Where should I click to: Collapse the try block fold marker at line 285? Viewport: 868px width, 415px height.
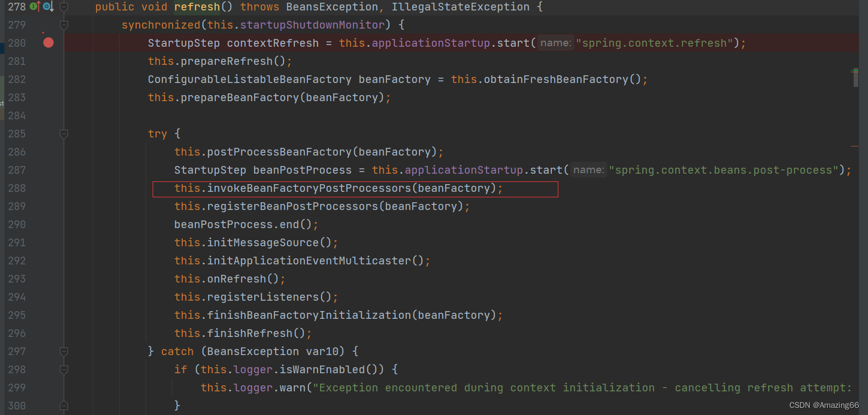tap(64, 134)
